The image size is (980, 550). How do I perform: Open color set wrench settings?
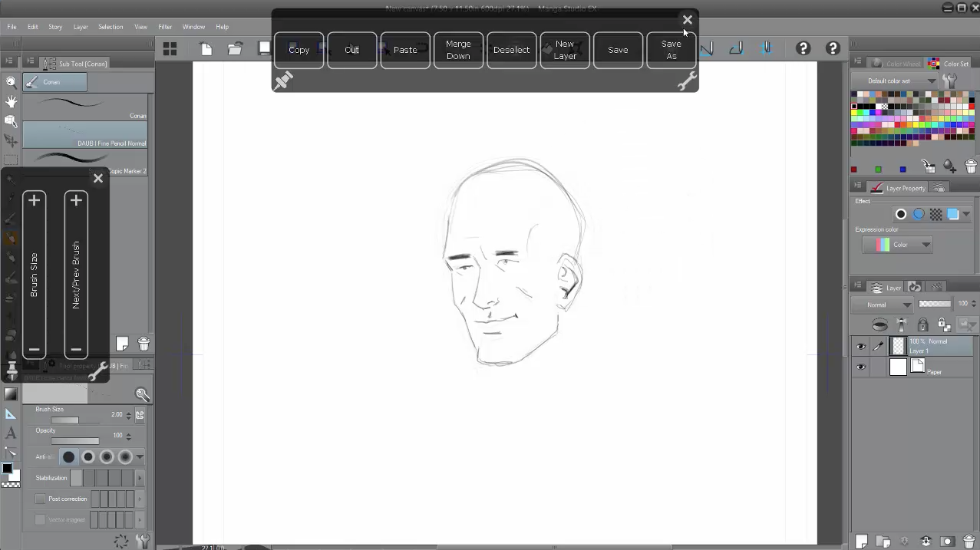[950, 81]
